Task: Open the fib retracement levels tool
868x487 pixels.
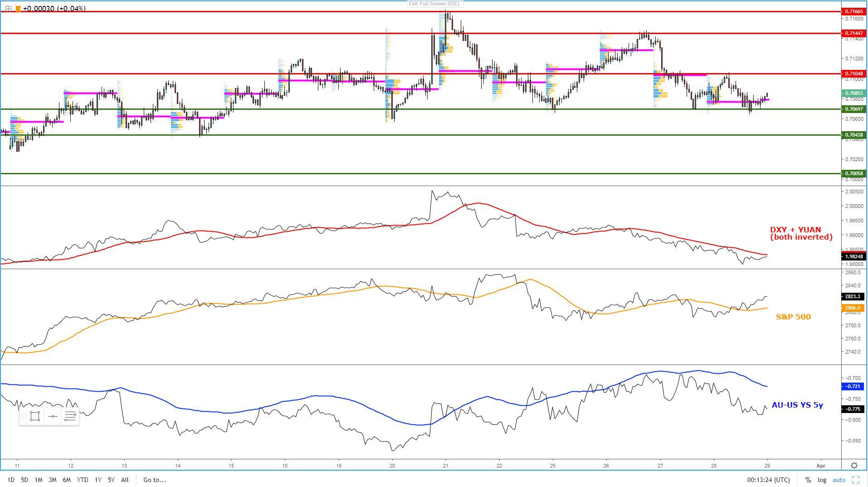Action: pos(70,416)
